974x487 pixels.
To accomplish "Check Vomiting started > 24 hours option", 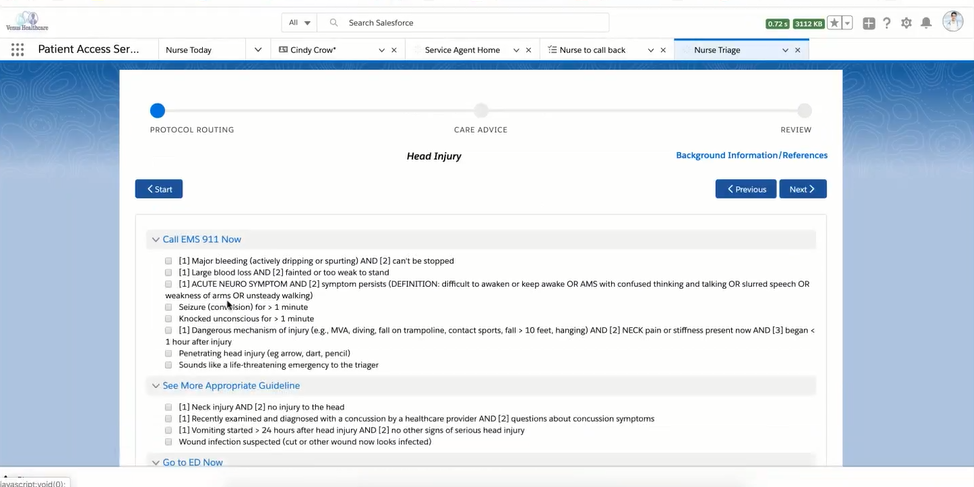I will point(168,430).
